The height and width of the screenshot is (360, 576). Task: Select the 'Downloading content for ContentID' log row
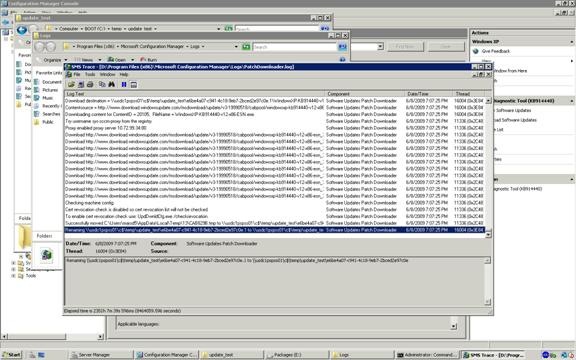(x=275, y=114)
